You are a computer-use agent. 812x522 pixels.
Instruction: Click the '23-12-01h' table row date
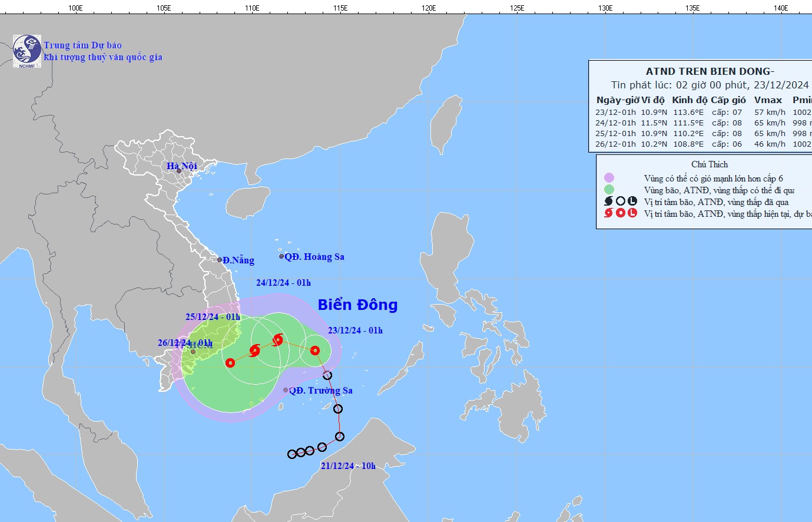tap(615, 112)
